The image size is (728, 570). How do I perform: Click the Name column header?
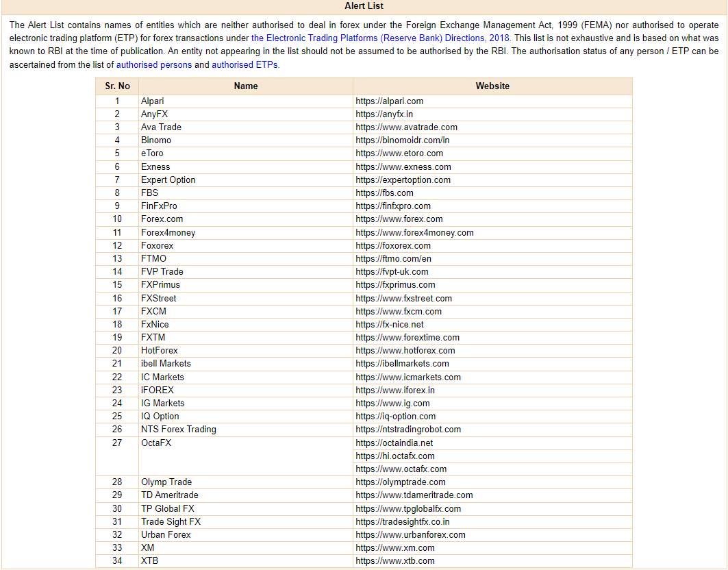tap(246, 86)
